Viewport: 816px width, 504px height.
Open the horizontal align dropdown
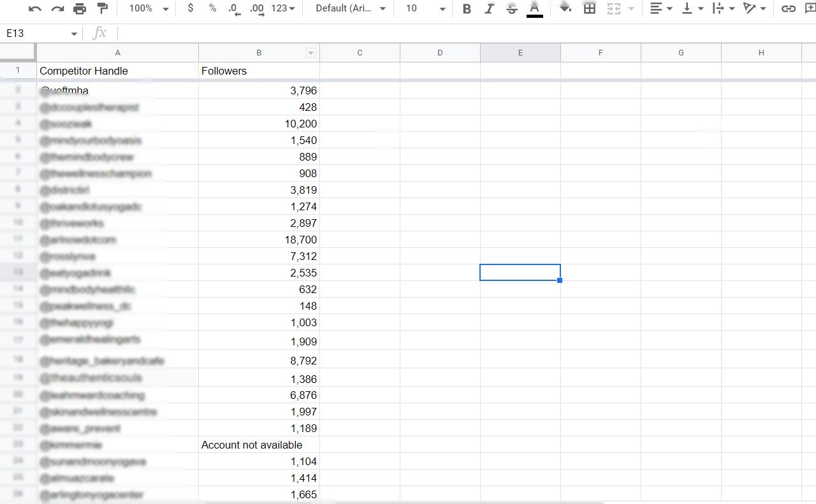coord(661,8)
